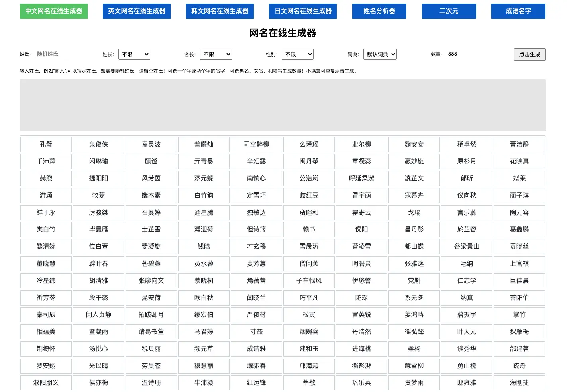
Task: Click the name 晋洁静
Action: tap(520, 144)
